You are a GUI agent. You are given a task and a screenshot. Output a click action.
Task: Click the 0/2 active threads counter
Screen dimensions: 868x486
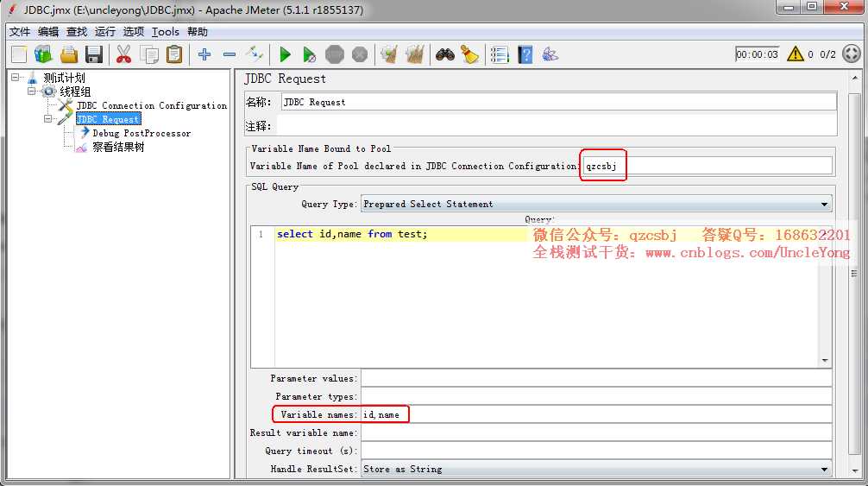[x=827, y=54]
